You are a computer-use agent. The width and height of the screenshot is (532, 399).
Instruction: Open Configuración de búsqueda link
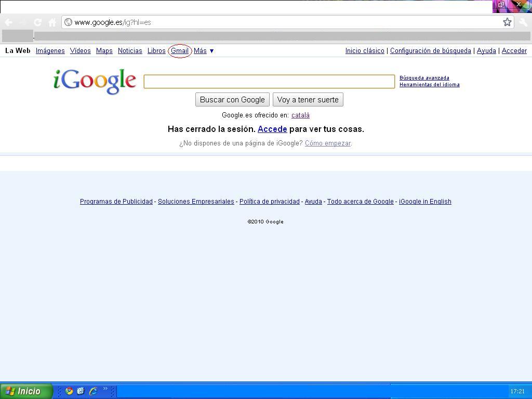431,50
